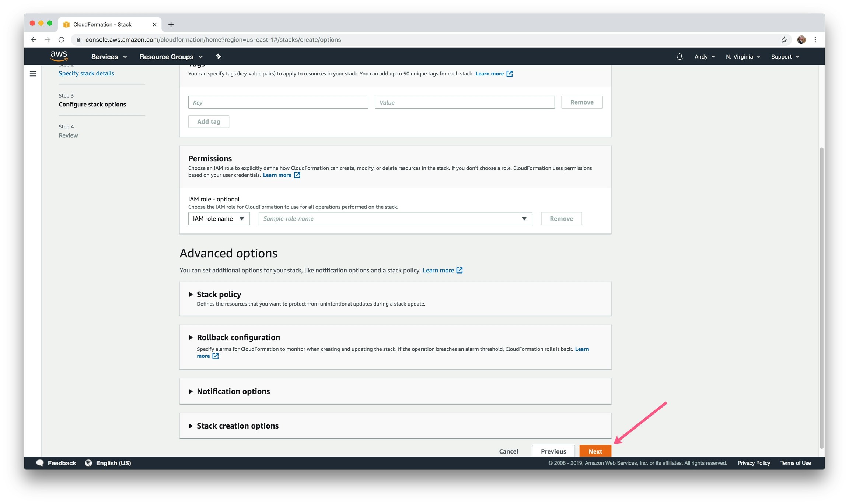This screenshot has width=849, height=504.
Task: Click the Cancel button
Action: (509, 451)
